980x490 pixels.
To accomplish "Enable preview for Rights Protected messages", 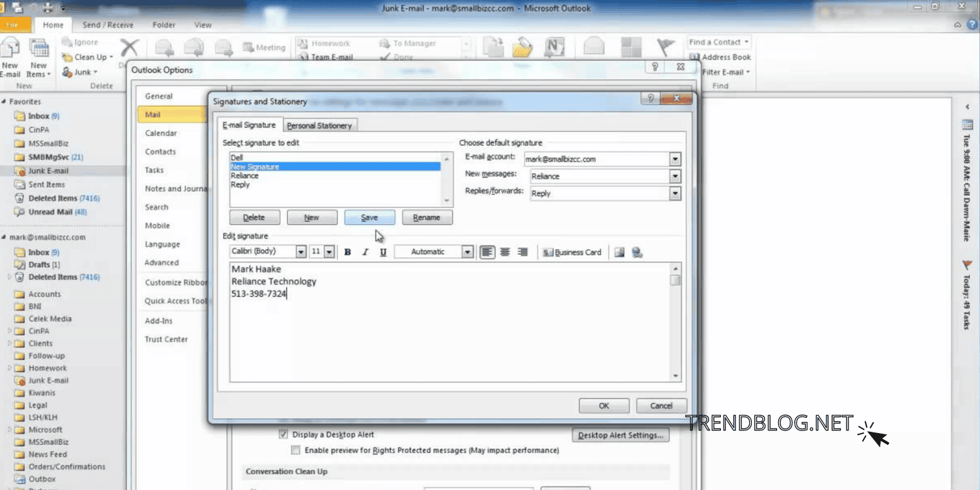I will [x=295, y=450].
